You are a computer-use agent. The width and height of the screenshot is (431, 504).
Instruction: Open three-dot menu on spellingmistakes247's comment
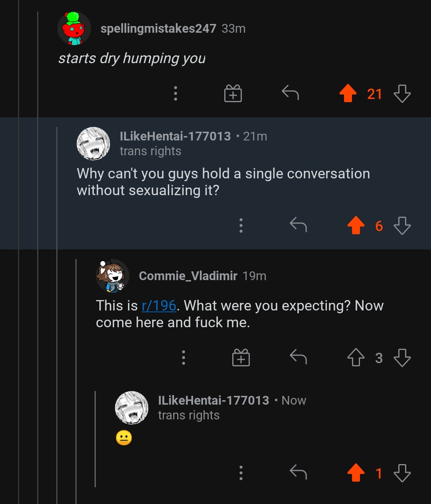point(175,93)
